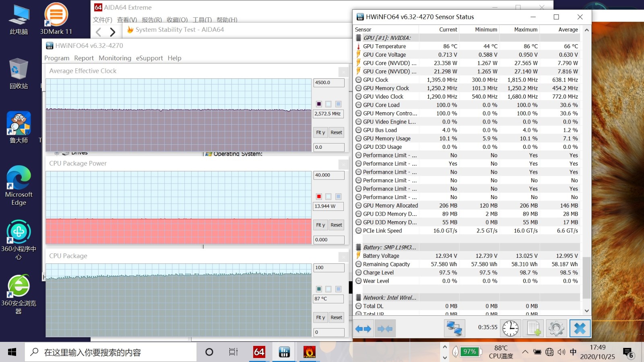Click Fit y in Average Effective Clock graph
The height and width of the screenshot is (362, 644).
point(320,132)
